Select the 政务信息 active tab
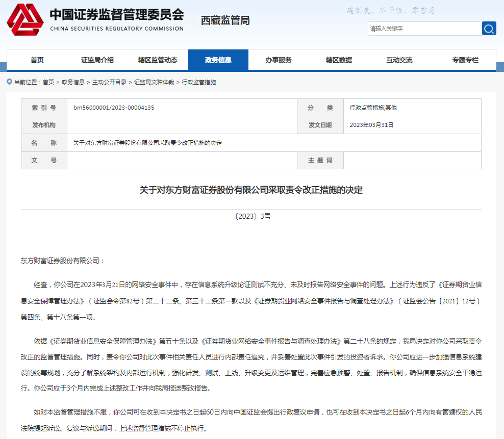Screen dimensions: 504x439 [x=218, y=60]
